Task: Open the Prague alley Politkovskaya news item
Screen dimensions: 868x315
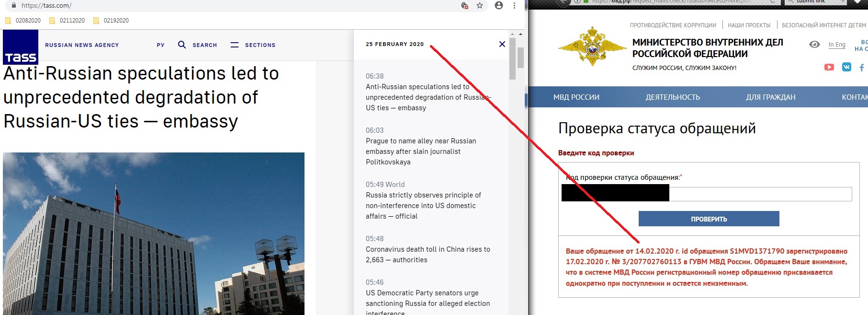Action: 420,151
